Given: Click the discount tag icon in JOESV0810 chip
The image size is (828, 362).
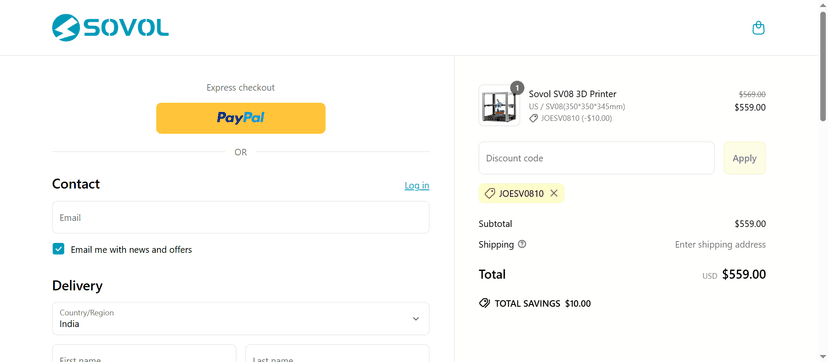Looking at the screenshot, I should click(x=490, y=193).
